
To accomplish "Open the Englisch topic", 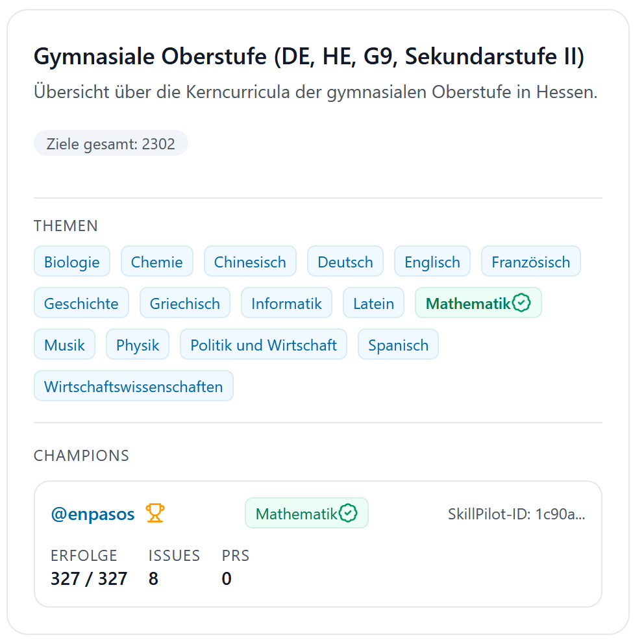I will (432, 261).
